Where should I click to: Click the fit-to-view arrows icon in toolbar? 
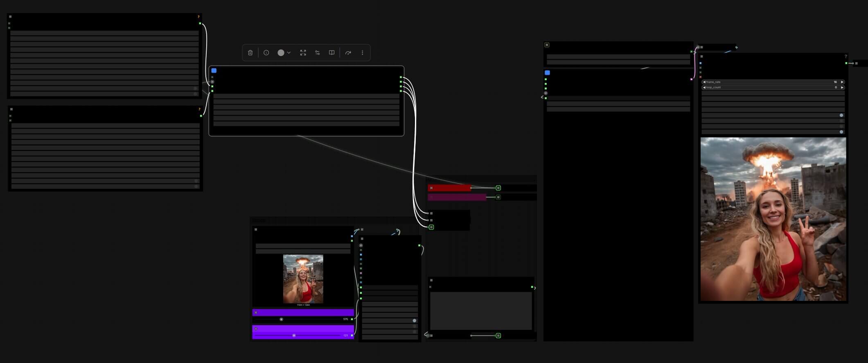[303, 53]
